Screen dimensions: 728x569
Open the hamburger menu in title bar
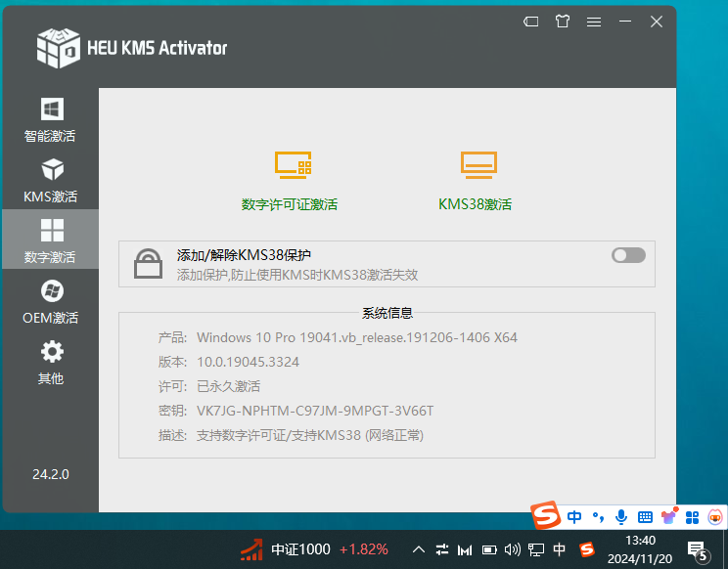click(594, 22)
